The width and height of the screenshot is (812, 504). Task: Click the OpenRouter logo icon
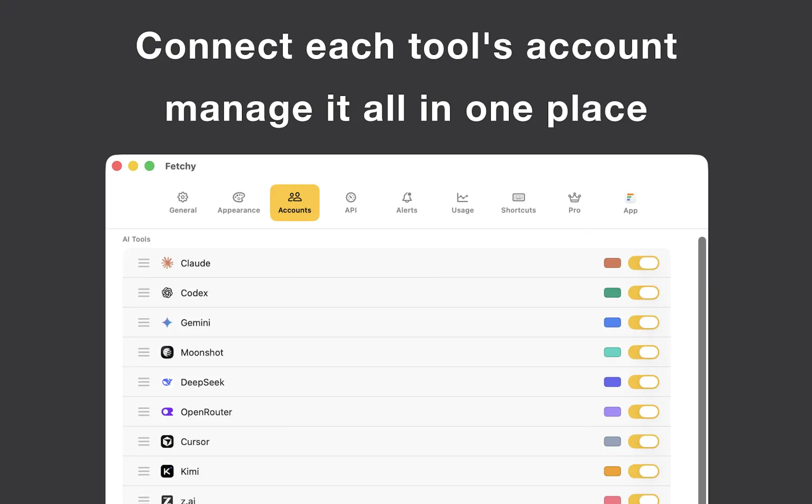[167, 412]
